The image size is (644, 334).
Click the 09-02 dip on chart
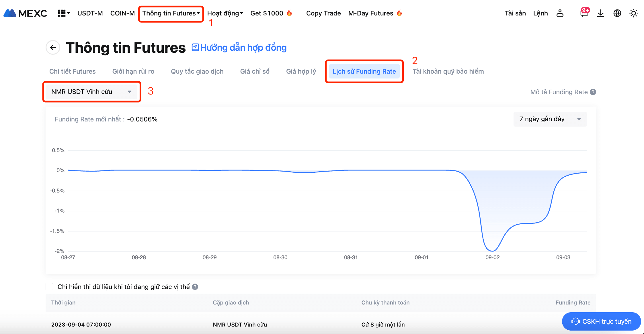[x=492, y=250]
